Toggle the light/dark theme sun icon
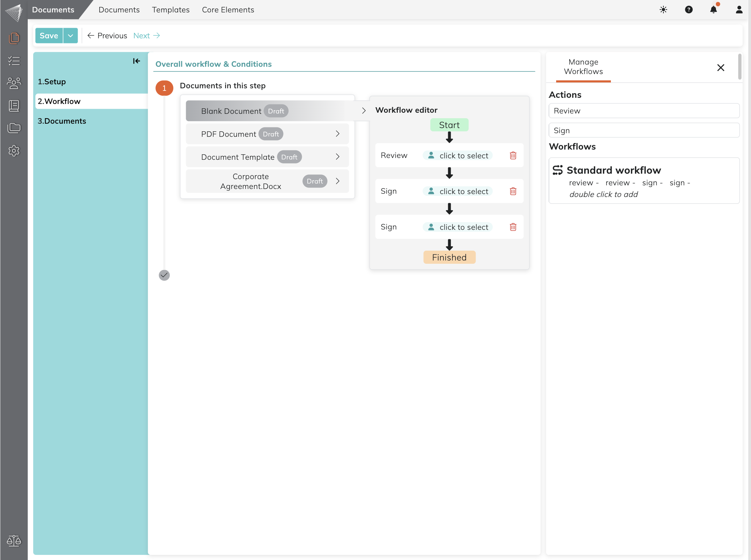The image size is (751, 560). 663,10
